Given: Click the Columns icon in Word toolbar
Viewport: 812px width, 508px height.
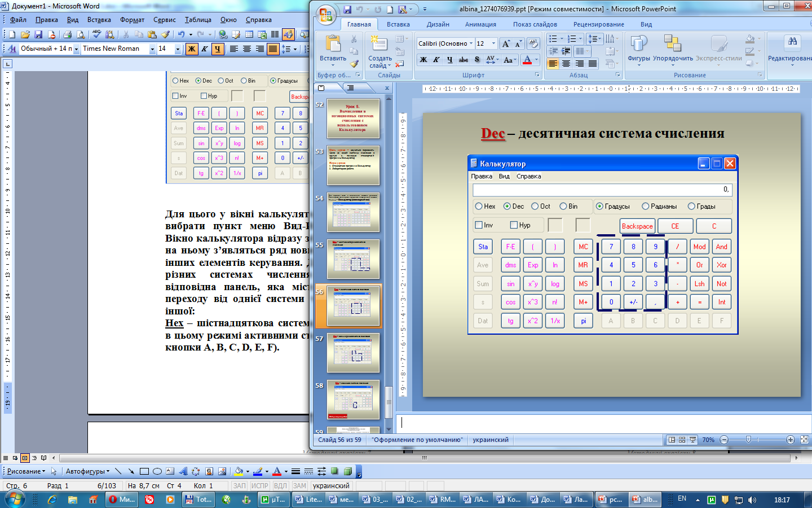Looking at the screenshot, I should [x=275, y=34].
